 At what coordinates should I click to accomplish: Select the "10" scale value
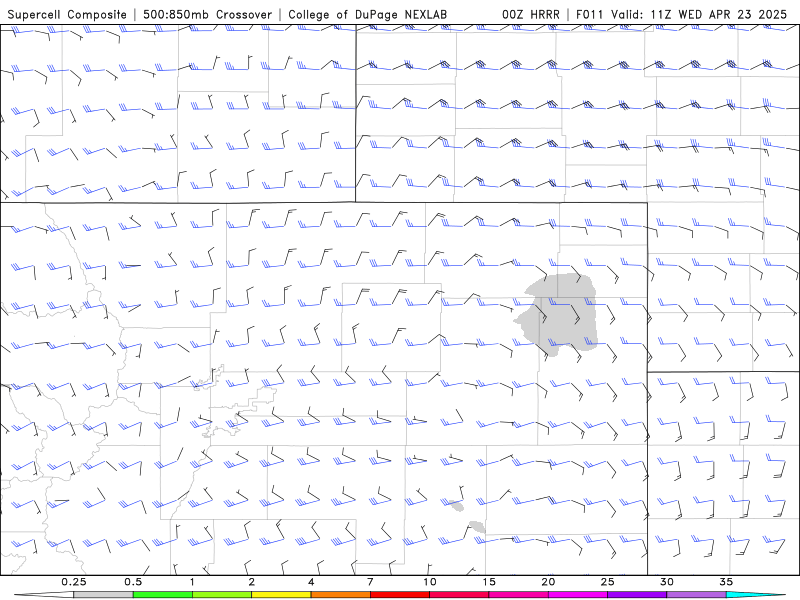pyautogui.click(x=430, y=582)
